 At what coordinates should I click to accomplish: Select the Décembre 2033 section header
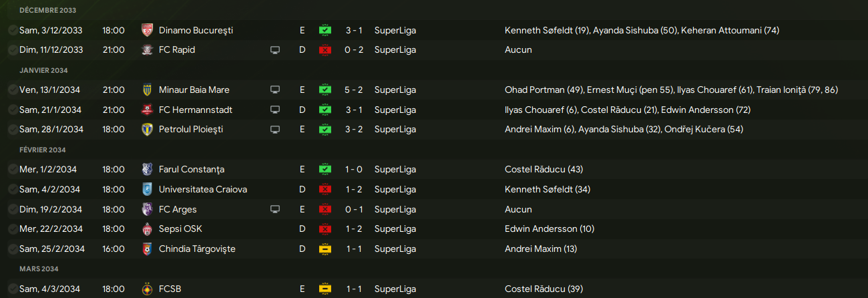point(47,11)
